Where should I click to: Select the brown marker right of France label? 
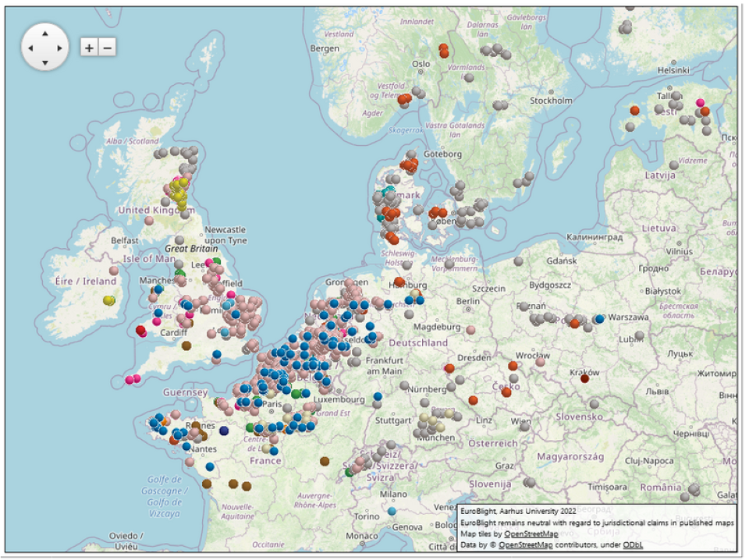(x=325, y=461)
